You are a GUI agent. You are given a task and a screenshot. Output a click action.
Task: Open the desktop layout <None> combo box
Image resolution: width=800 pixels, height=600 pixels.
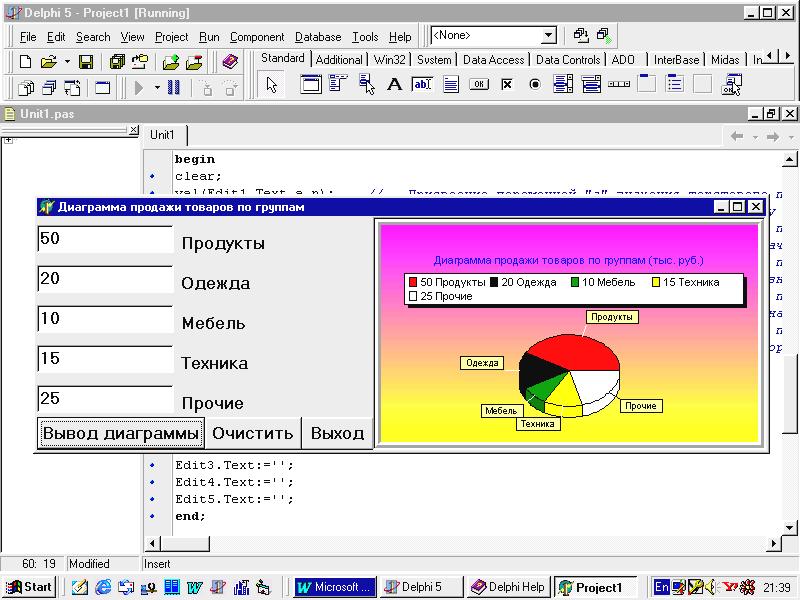click(x=493, y=35)
